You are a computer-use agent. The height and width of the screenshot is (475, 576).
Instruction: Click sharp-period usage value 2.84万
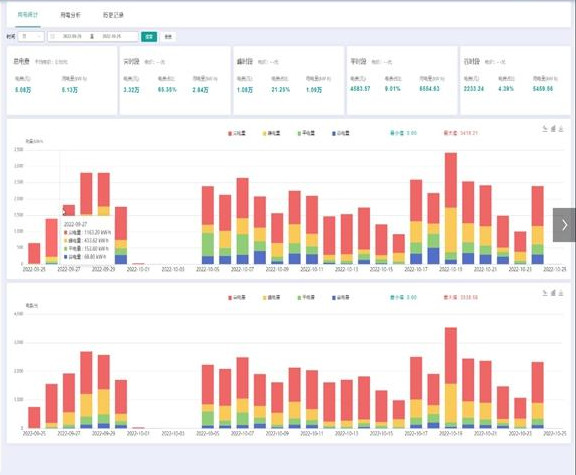pos(201,90)
